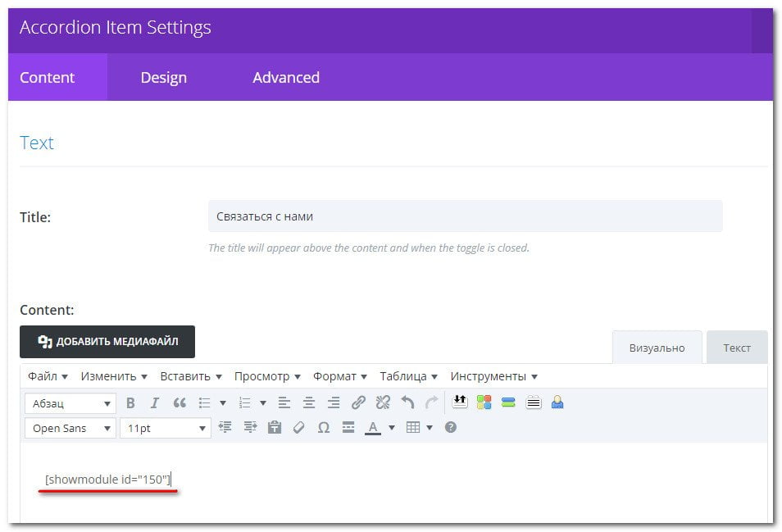Apply italic formatting
This screenshot has width=782, height=532.
tap(154, 403)
